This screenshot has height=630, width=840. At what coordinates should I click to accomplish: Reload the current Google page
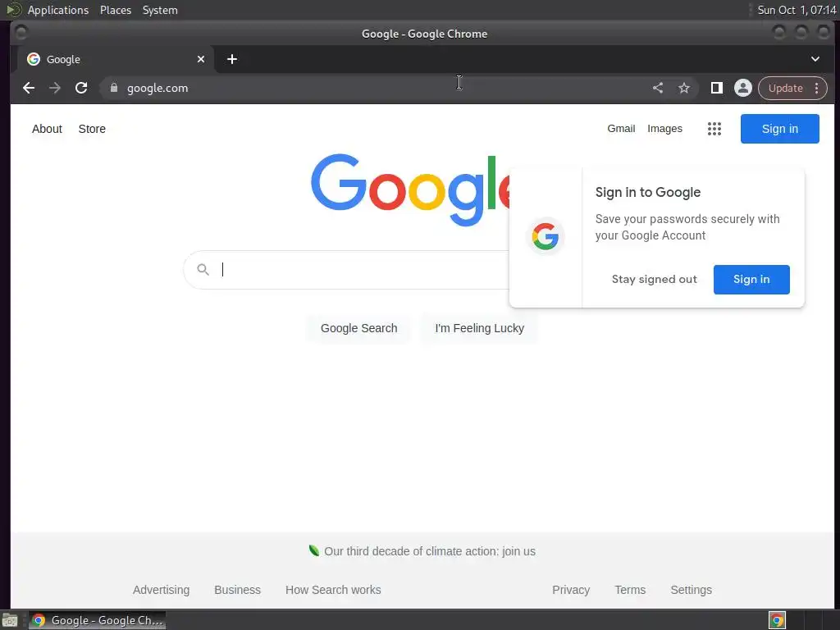point(81,88)
